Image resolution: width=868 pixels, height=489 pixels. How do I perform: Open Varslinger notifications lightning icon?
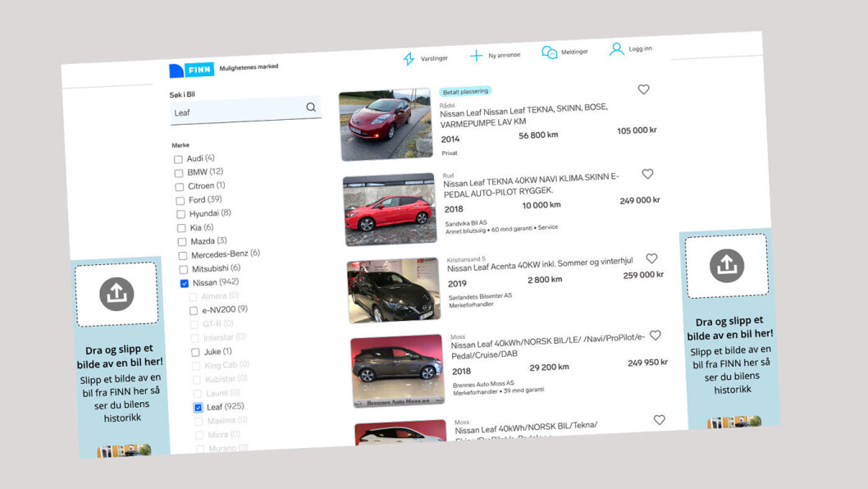[x=409, y=59]
